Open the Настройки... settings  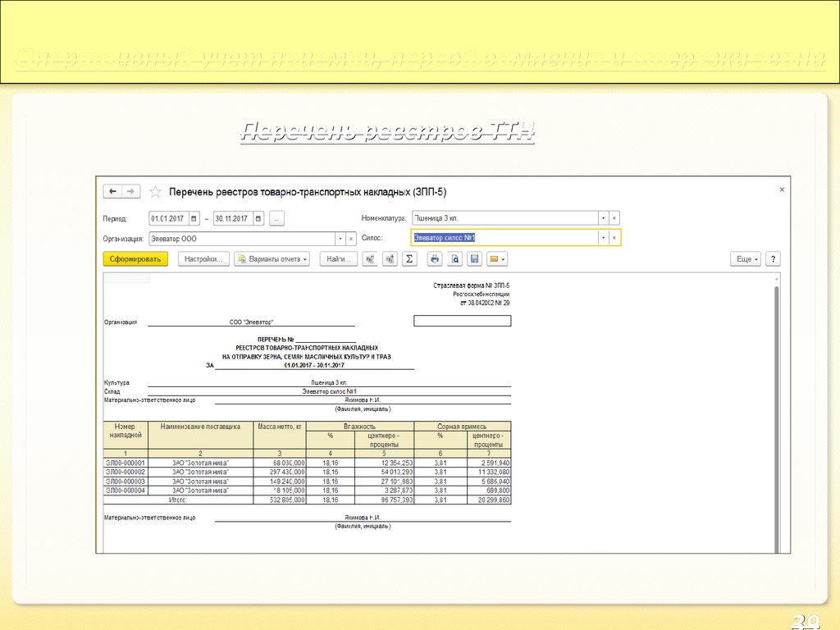coord(203,258)
